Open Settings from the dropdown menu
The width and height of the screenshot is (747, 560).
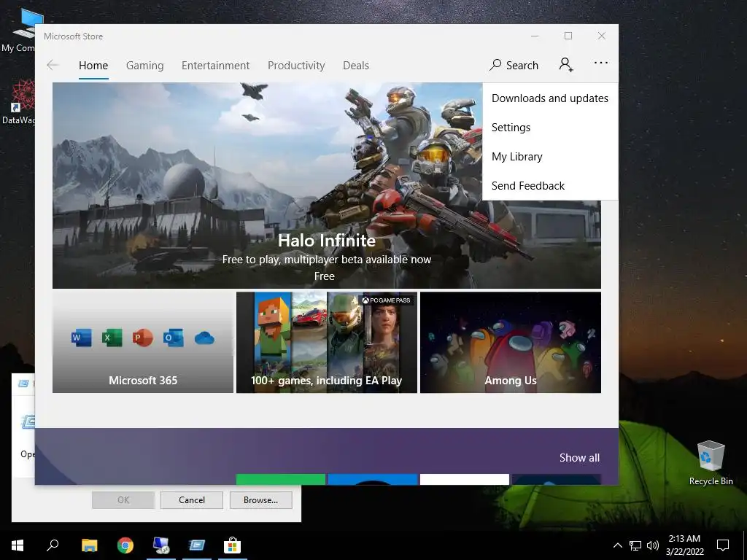550,127
